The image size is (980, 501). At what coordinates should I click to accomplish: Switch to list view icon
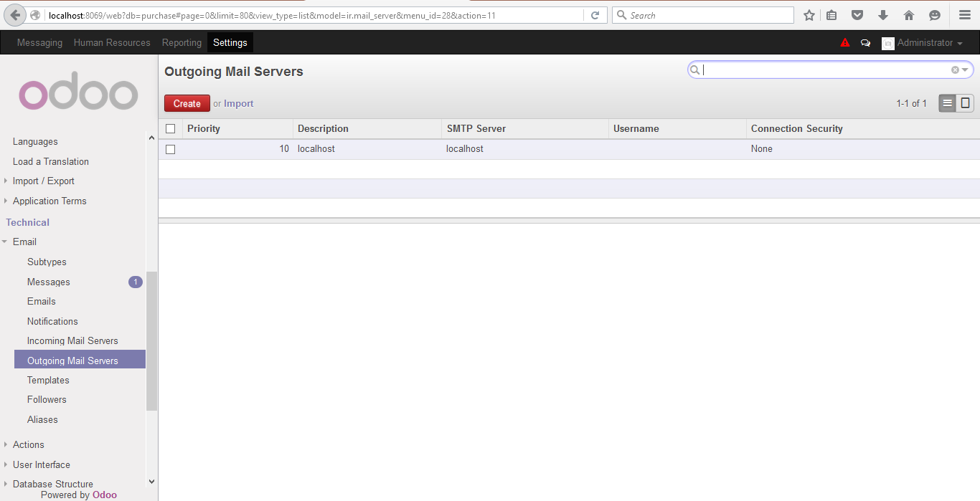[948, 103]
